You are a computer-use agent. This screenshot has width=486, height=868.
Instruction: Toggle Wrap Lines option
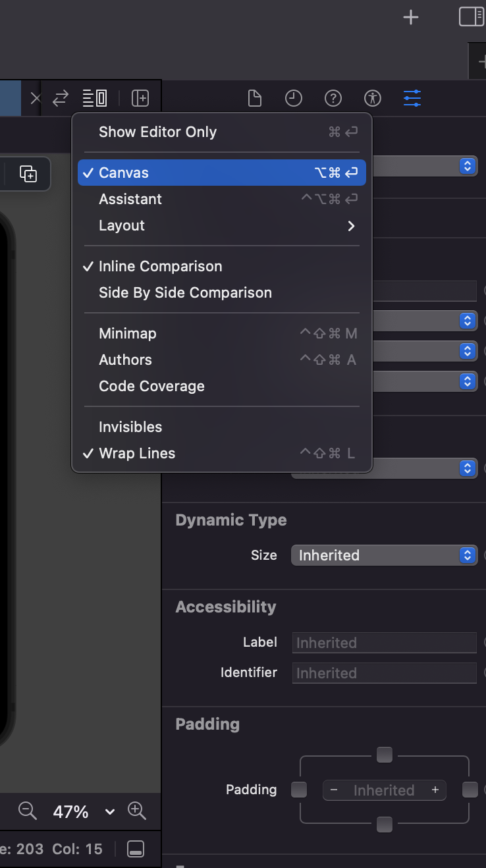222,453
